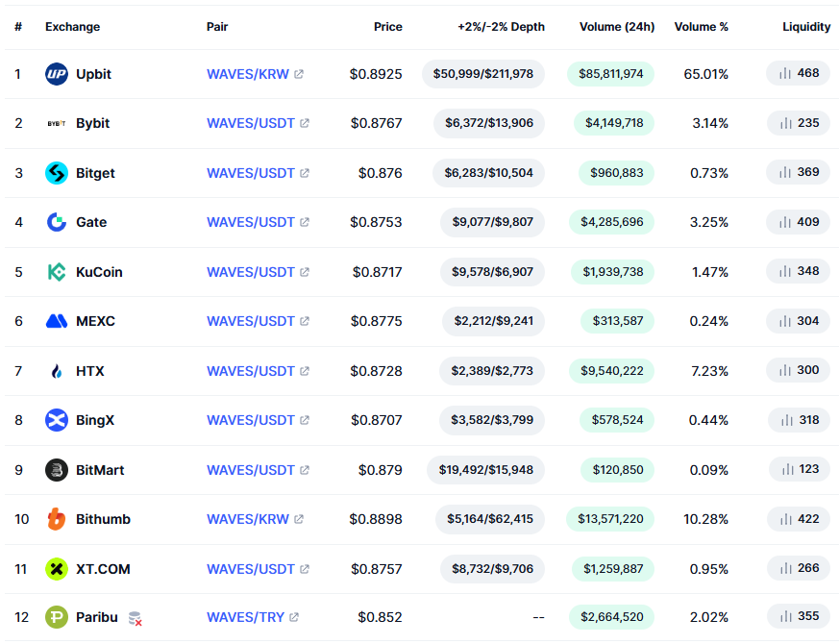This screenshot has height=644, width=839.
Task: Click the HTX flame logo
Action: pos(56,371)
